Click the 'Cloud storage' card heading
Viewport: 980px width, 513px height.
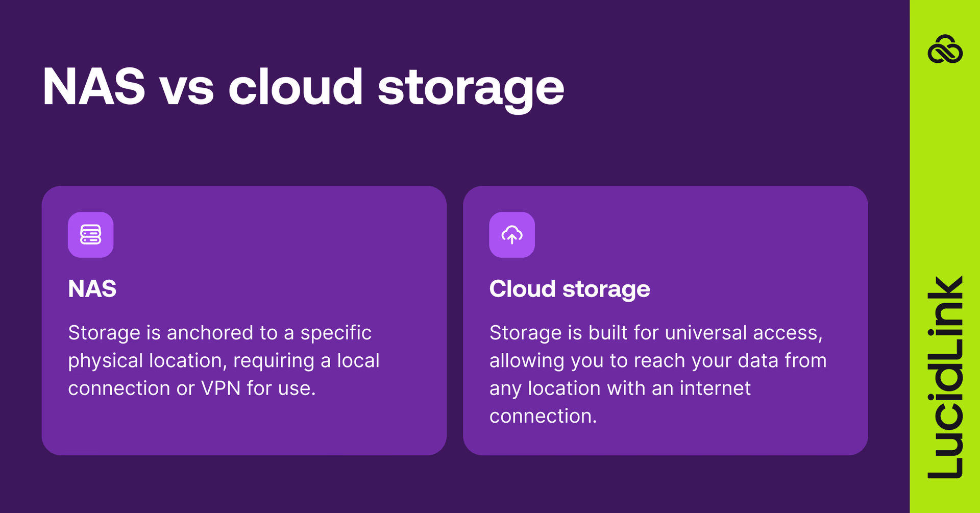570,289
